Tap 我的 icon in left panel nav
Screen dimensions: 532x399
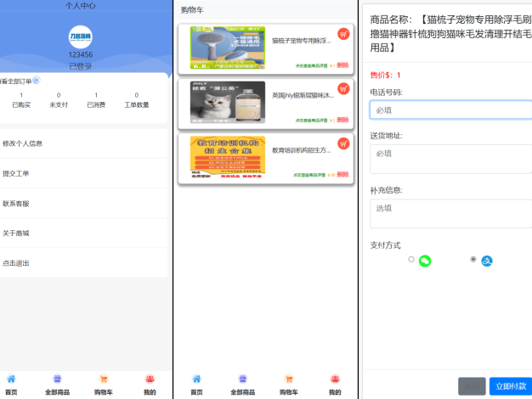[150, 379]
